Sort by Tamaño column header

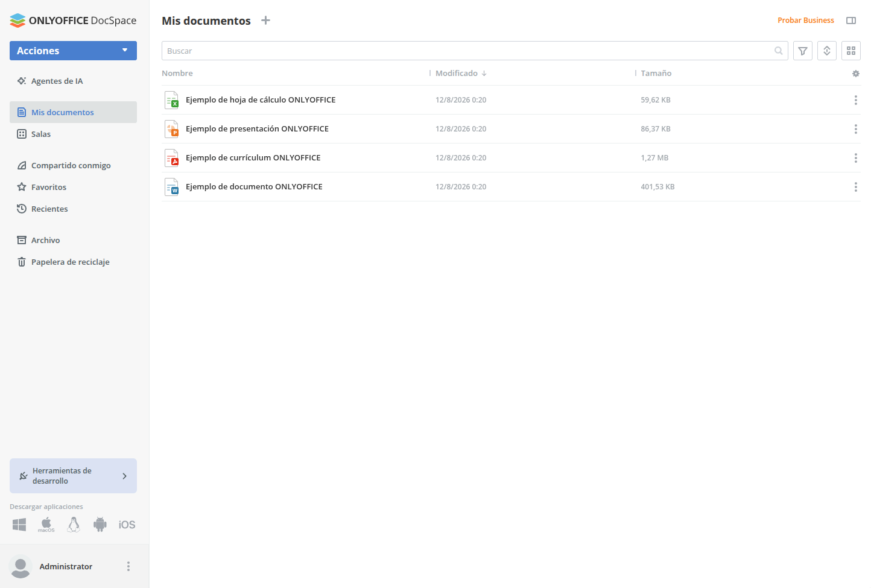point(656,73)
